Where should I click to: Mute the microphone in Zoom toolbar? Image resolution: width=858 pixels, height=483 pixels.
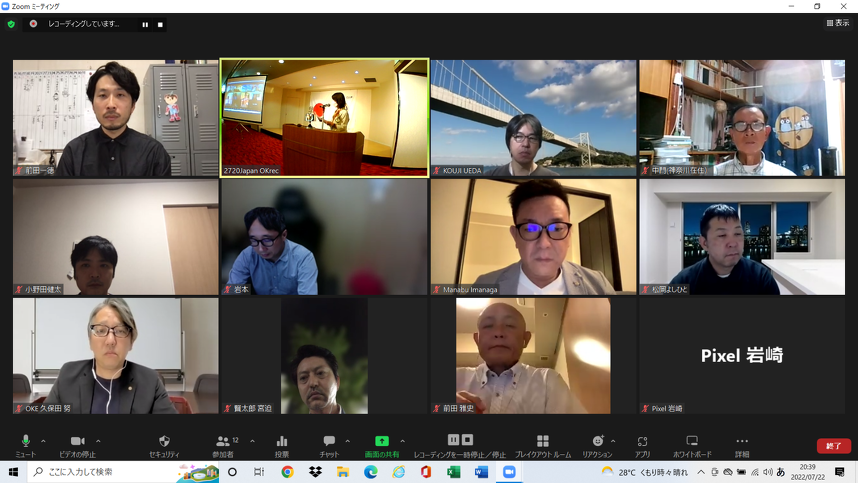[25, 443]
